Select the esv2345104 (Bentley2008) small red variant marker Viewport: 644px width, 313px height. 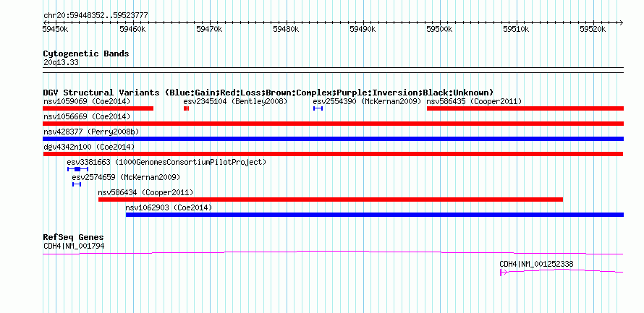[186, 108]
